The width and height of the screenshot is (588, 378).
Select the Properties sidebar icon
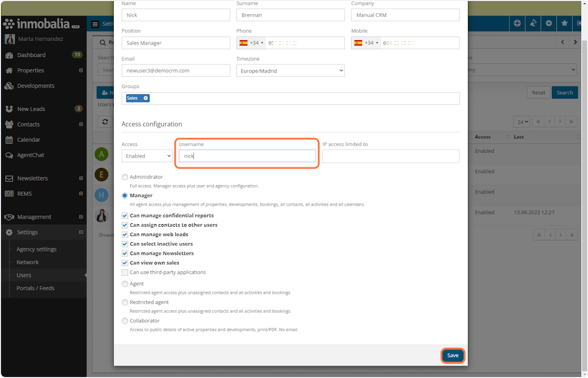point(29,70)
